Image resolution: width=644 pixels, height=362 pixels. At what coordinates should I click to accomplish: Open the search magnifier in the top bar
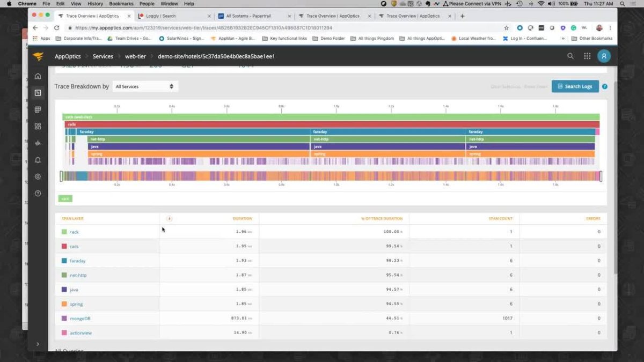tap(570, 56)
